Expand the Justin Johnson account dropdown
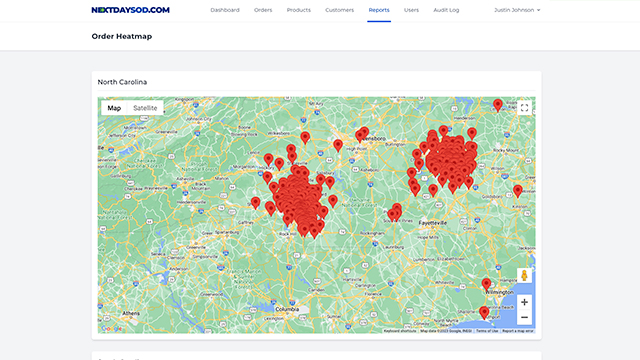640x360 pixels. pyautogui.click(x=517, y=10)
